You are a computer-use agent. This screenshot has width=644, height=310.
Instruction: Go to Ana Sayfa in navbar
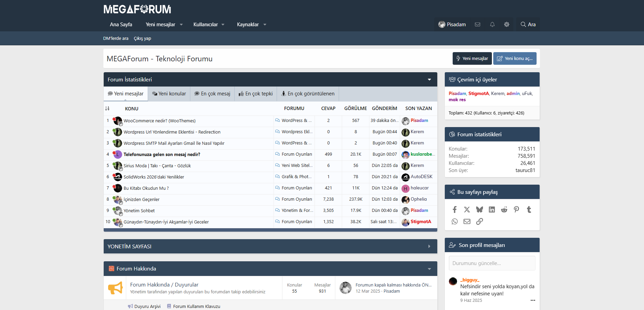tap(121, 25)
